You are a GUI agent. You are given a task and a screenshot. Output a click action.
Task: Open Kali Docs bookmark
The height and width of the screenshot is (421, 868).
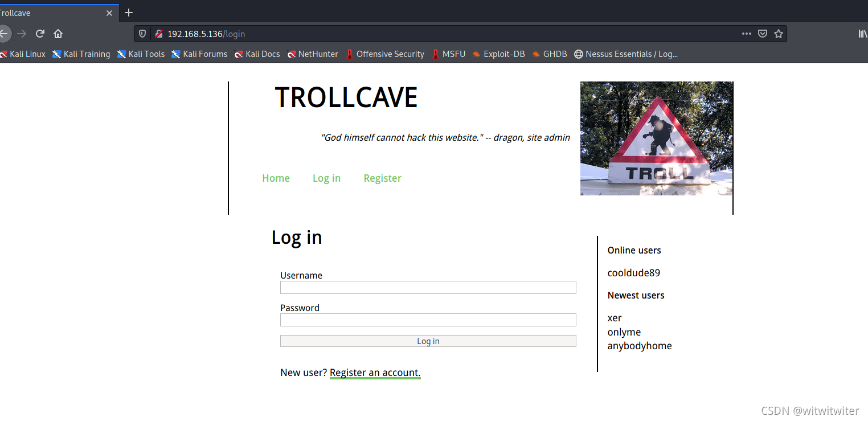coord(257,54)
